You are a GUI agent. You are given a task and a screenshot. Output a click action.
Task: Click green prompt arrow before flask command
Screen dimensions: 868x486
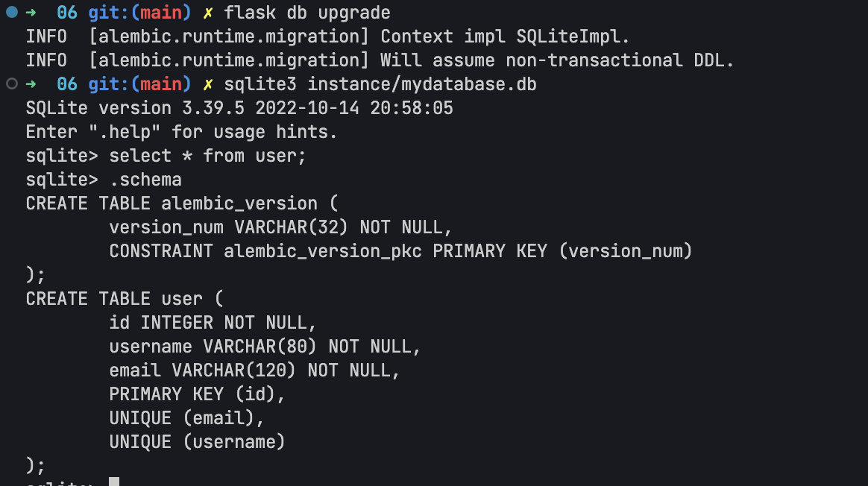coord(31,12)
